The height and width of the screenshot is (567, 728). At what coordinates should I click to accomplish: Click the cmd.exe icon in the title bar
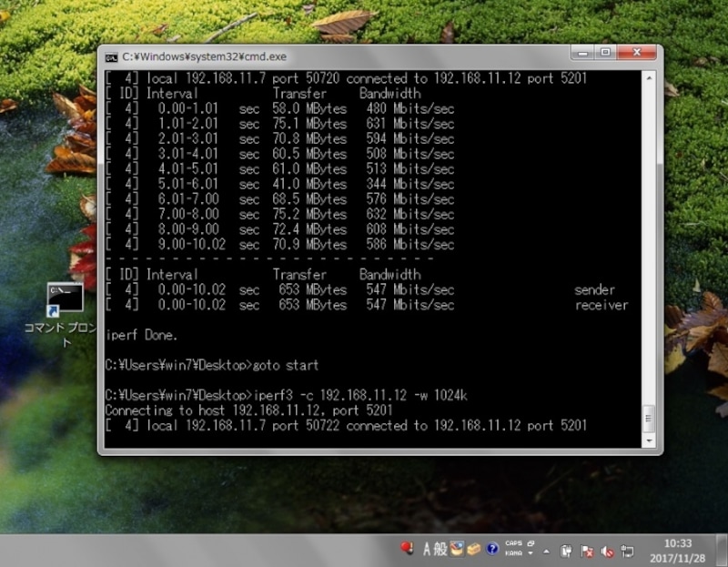[112, 55]
